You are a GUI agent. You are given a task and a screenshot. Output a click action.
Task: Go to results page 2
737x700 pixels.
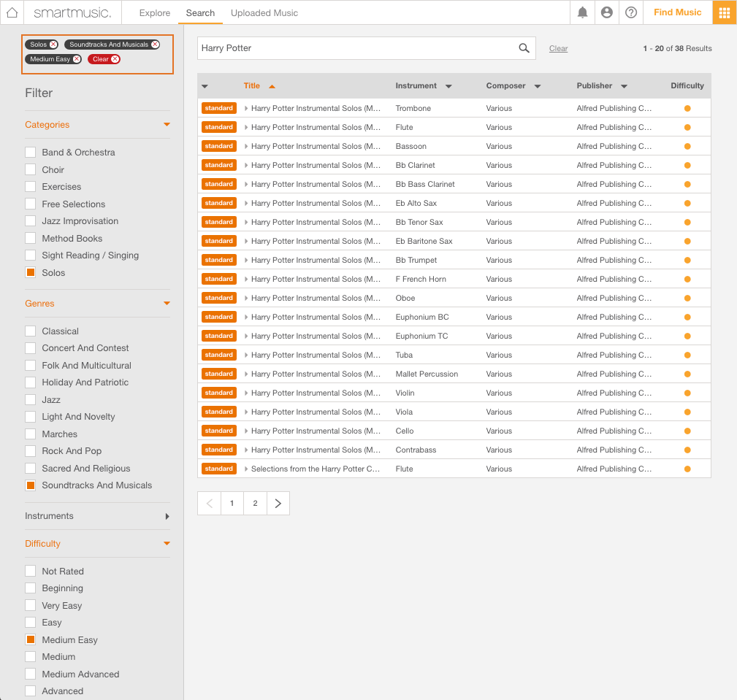255,504
